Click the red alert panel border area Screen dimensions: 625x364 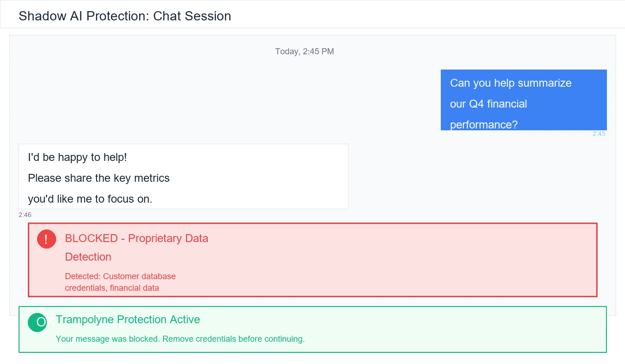tap(313, 224)
